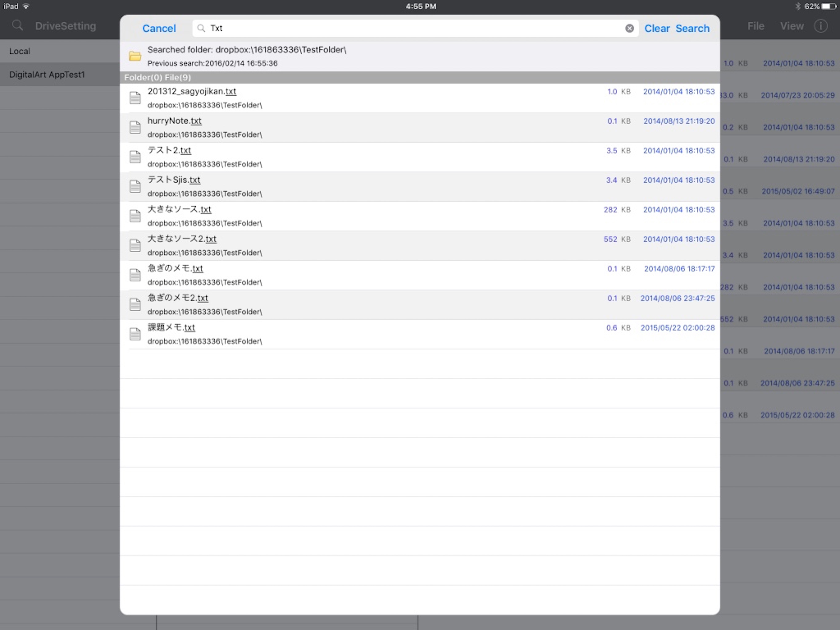The width and height of the screenshot is (840, 630).
Task: Open File menu in background toolbar
Action: 756,26
